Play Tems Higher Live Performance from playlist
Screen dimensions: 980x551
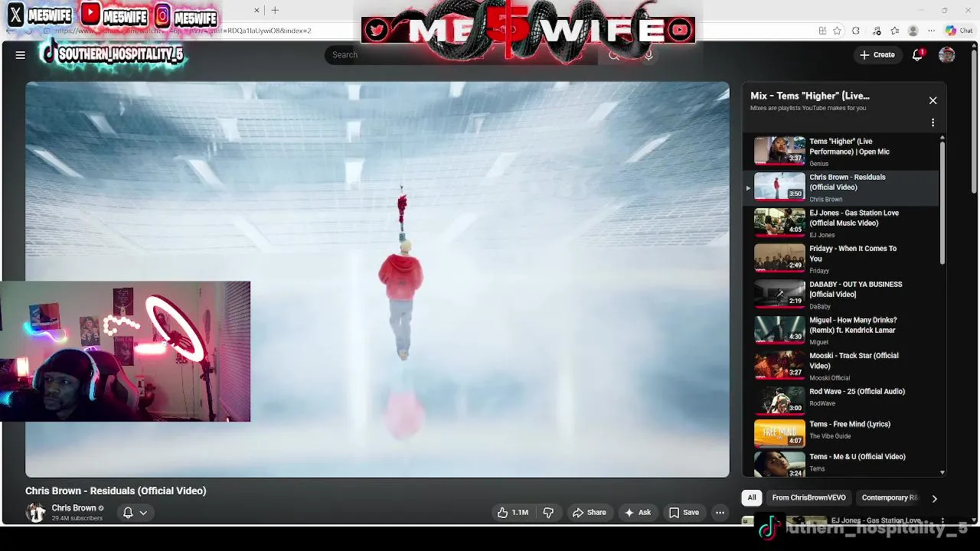coord(840,152)
